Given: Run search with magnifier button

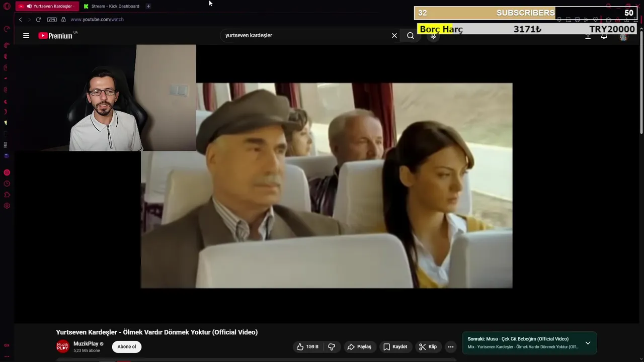Looking at the screenshot, I should pyautogui.click(x=411, y=36).
